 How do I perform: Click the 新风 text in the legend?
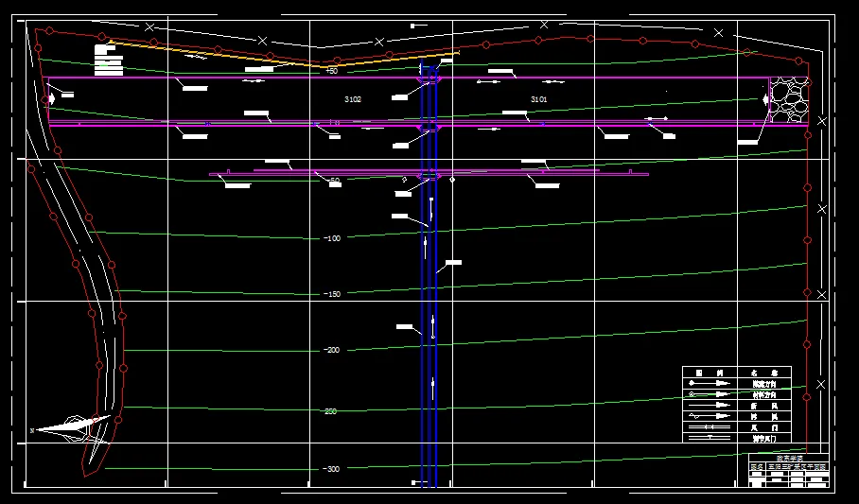click(764, 406)
